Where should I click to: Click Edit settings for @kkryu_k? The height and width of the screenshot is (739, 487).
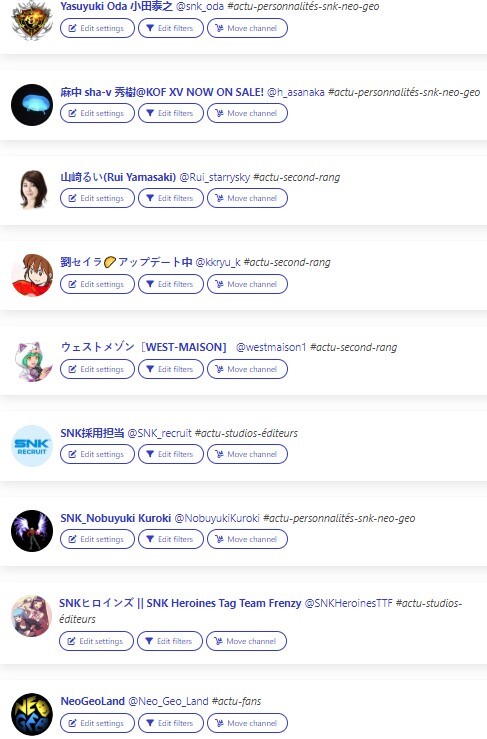[x=97, y=284]
